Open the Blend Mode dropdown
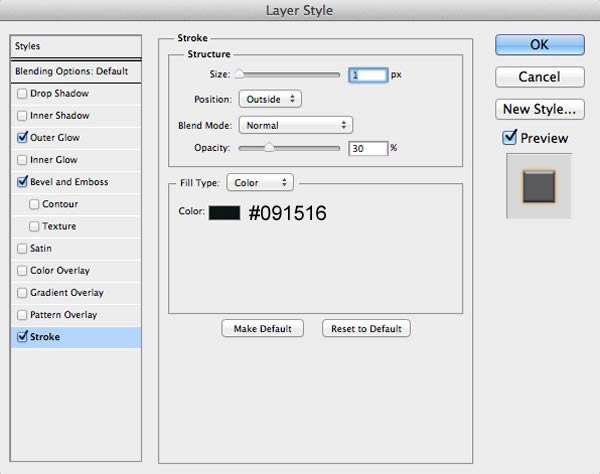The width and height of the screenshot is (600, 474). pyautogui.click(x=295, y=125)
